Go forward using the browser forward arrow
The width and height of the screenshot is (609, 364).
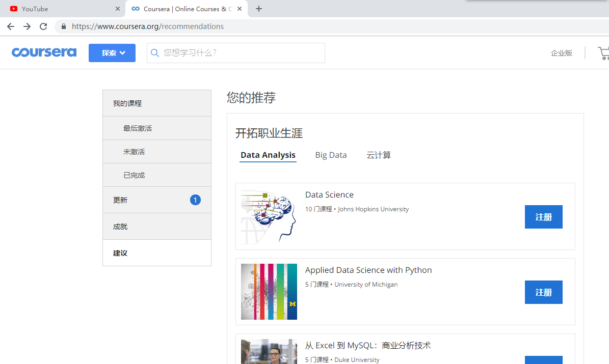[x=27, y=26]
